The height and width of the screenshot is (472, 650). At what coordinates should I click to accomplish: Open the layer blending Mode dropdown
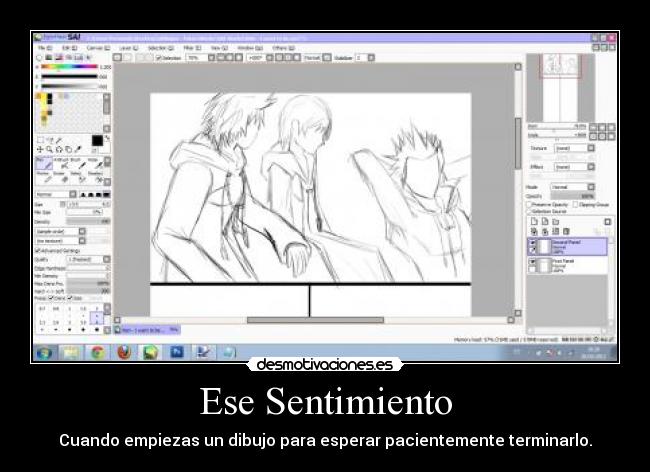[x=572, y=187]
